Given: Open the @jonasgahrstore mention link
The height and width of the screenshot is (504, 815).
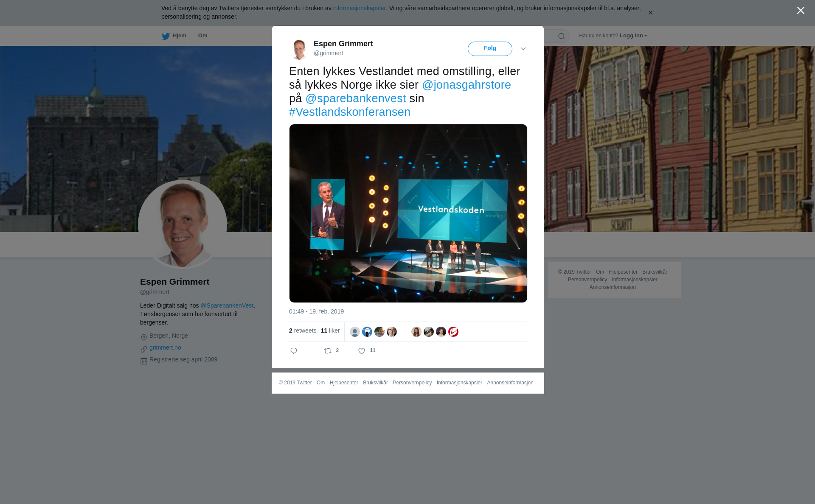Looking at the screenshot, I should click(x=466, y=85).
